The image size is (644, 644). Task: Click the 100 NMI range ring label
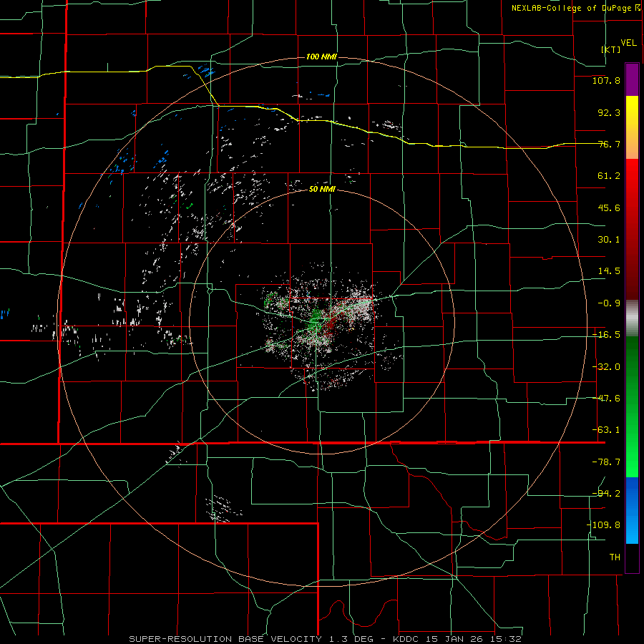tap(321, 57)
